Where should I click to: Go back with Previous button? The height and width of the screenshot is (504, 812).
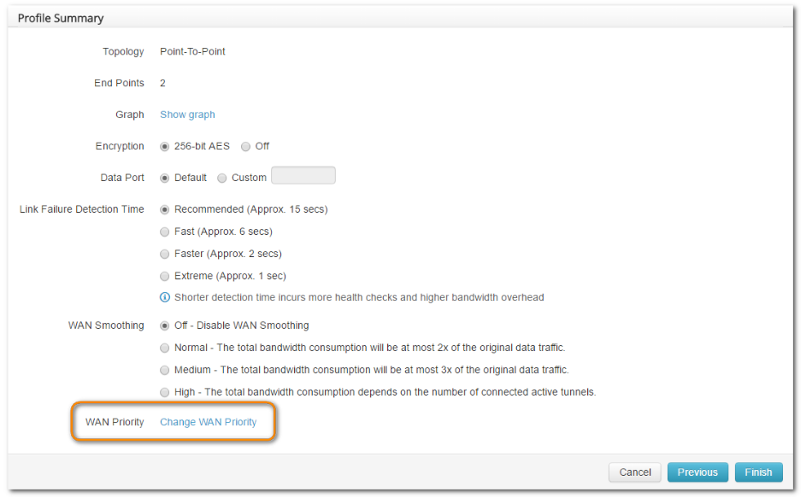(x=697, y=472)
